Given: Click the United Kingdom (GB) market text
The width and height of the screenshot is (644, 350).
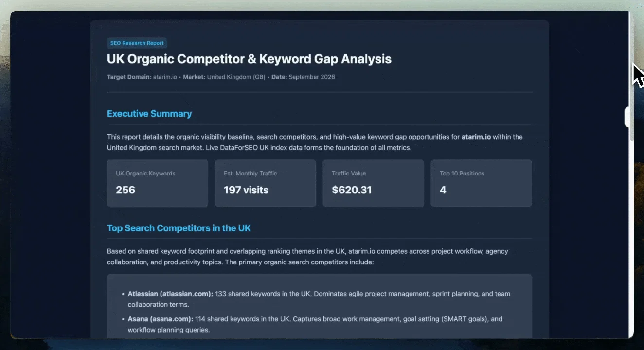Looking at the screenshot, I should click(x=236, y=77).
